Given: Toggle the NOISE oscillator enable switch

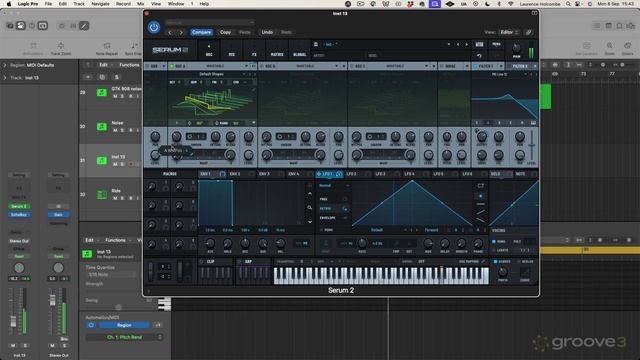Looking at the screenshot, I should coord(442,66).
